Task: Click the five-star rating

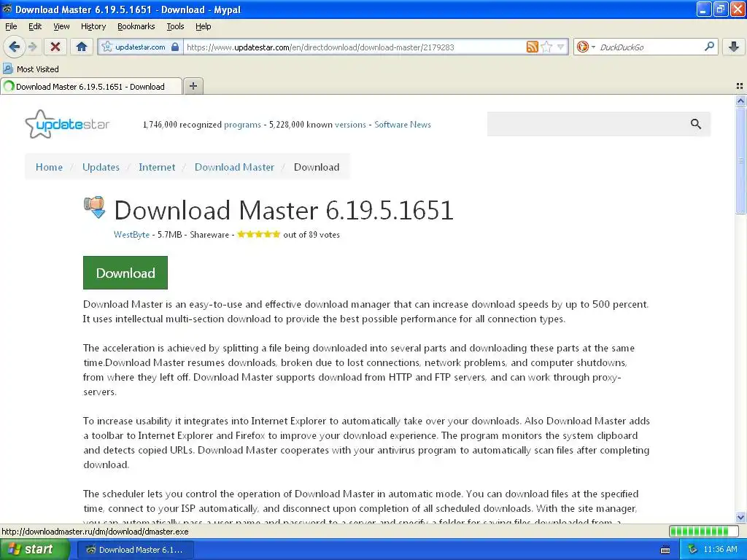Action: (259, 234)
